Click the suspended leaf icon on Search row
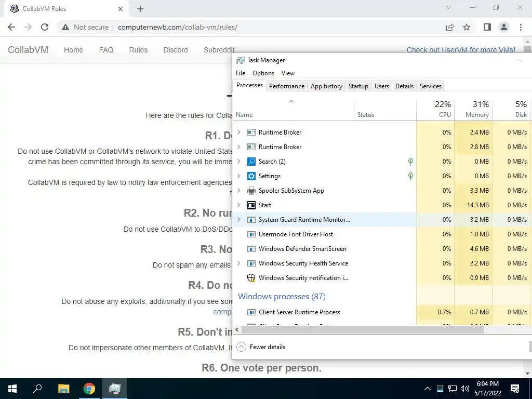Screen dimensions: 532x399 [x=410, y=162]
